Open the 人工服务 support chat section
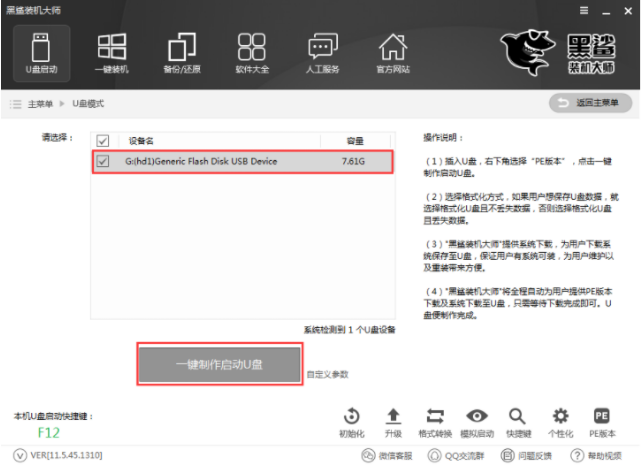 click(x=321, y=53)
